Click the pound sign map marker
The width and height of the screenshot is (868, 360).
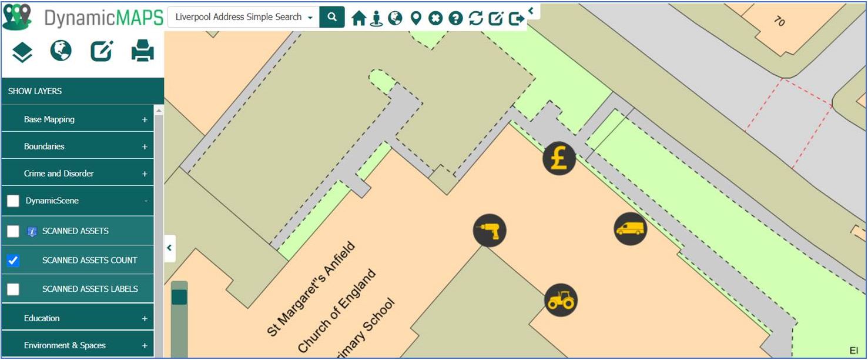(559, 158)
